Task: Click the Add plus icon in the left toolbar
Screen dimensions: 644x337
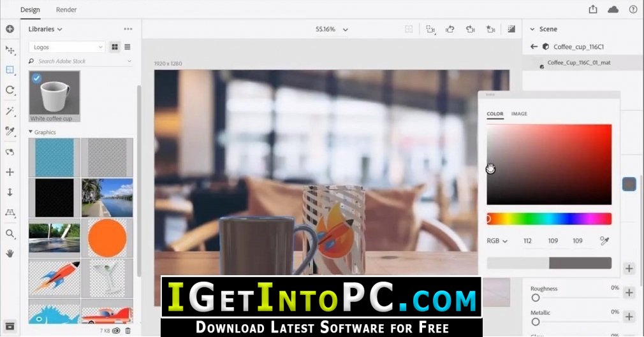Action: coord(10,29)
